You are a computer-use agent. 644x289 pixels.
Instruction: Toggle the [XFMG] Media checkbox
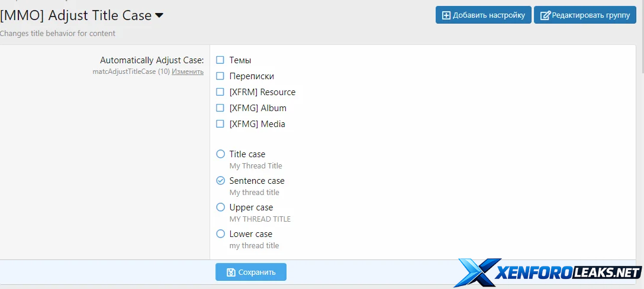220,124
